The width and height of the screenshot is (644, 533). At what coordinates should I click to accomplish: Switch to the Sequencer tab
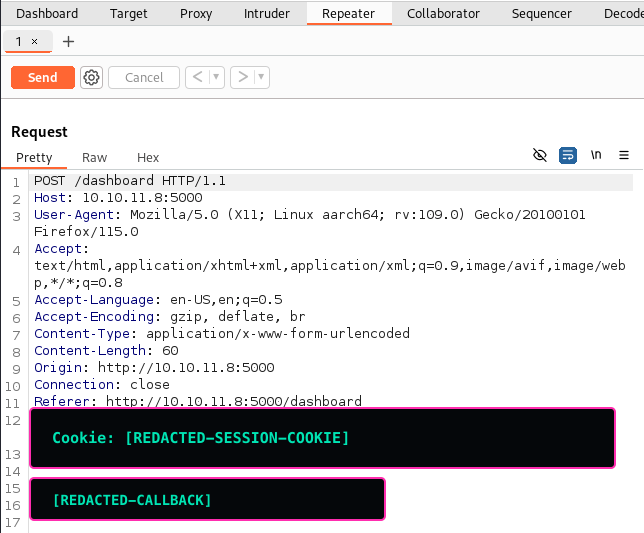coord(541,14)
